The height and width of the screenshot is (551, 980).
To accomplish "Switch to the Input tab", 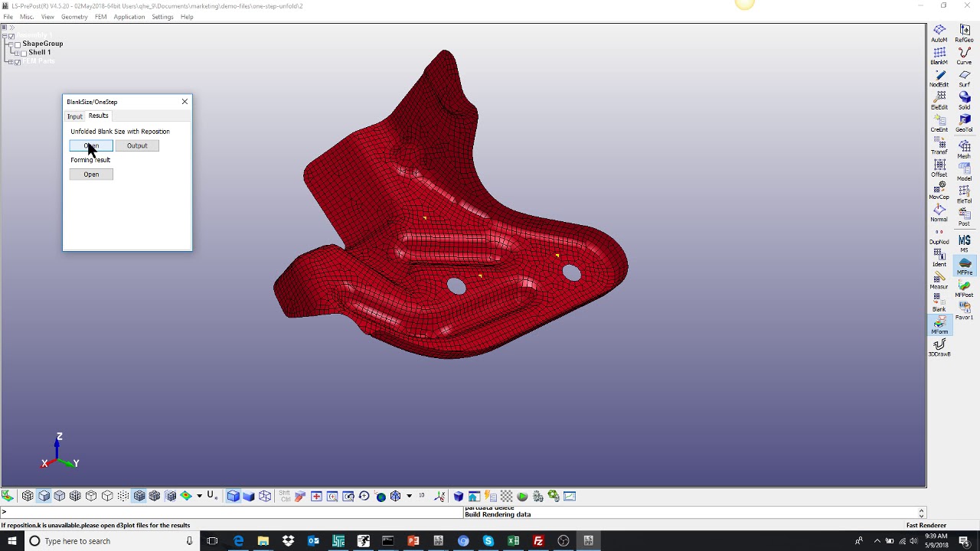I will click(x=74, y=116).
